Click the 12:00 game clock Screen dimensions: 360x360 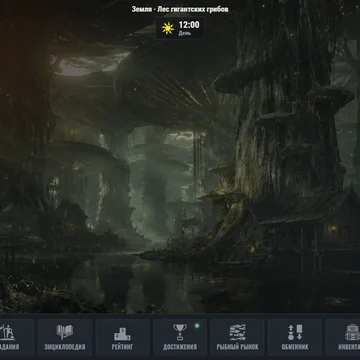point(189,25)
